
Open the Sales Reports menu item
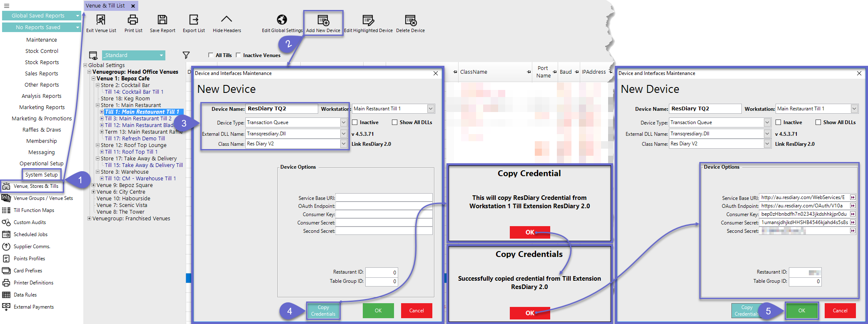42,74
